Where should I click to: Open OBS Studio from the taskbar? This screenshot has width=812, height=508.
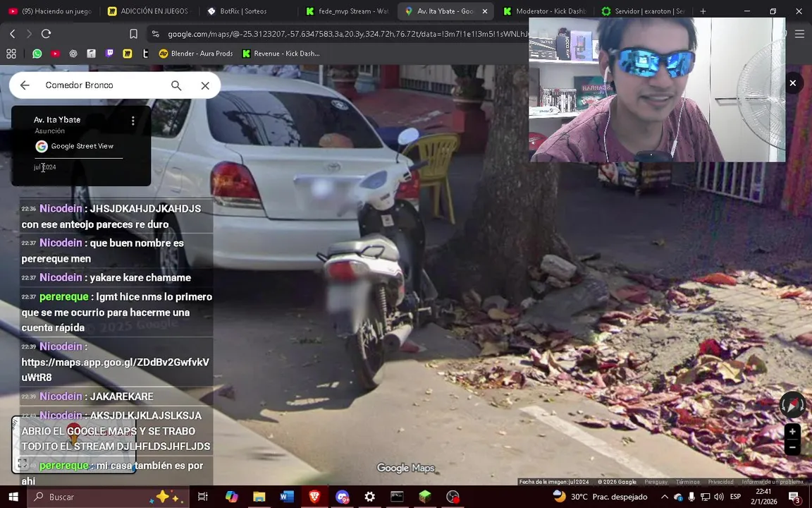point(453,497)
